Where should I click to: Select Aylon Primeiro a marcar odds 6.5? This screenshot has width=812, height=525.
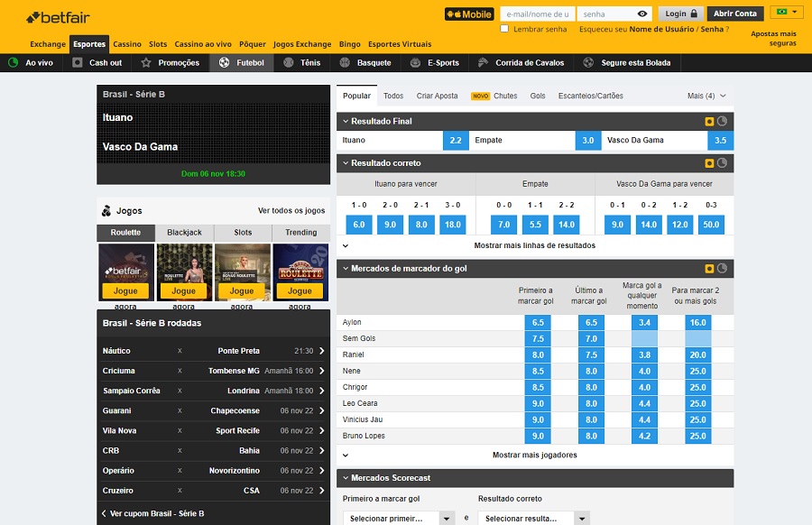(x=538, y=323)
